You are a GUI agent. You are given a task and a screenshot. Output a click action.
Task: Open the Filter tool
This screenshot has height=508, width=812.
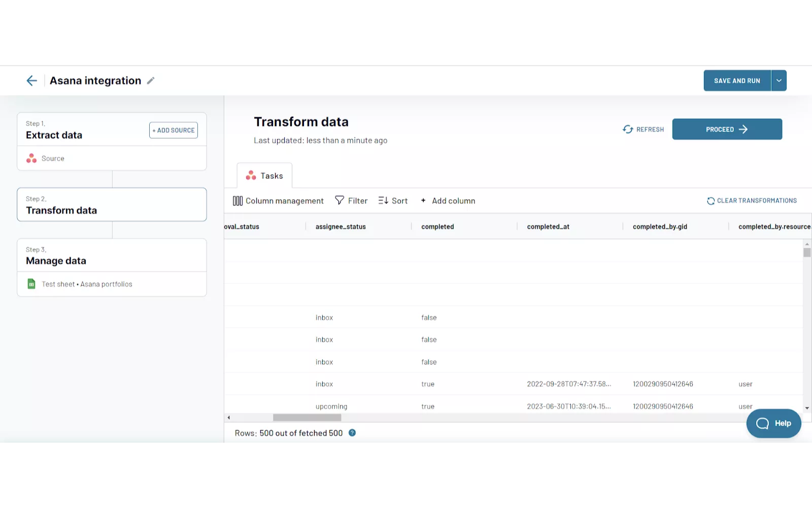click(x=351, y=201)
